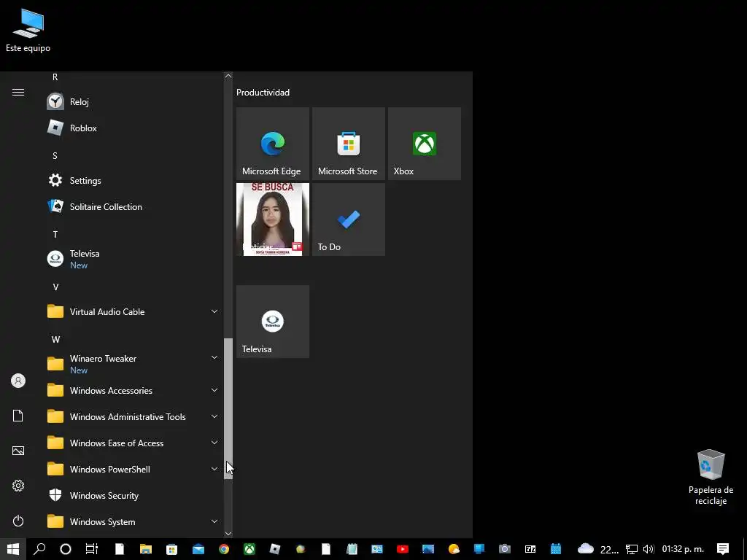The image size is (747, 560).
Task: Expand the Start menu hamburger
Action: click(18, 92)
